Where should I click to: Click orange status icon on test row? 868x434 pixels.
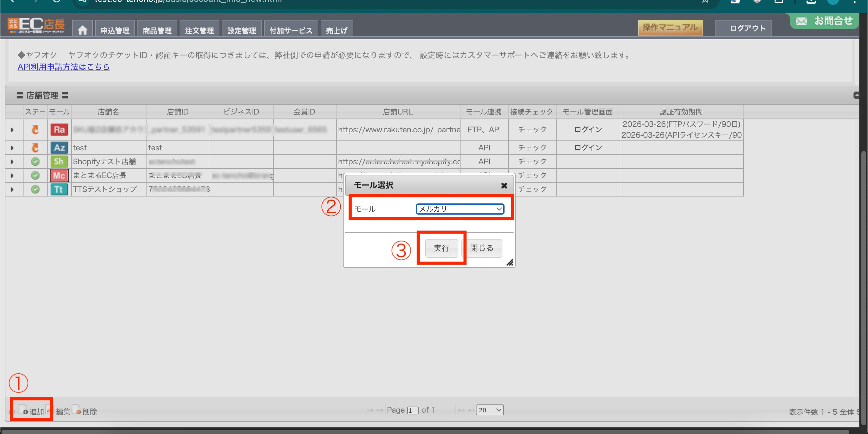(x=35, y=148)
